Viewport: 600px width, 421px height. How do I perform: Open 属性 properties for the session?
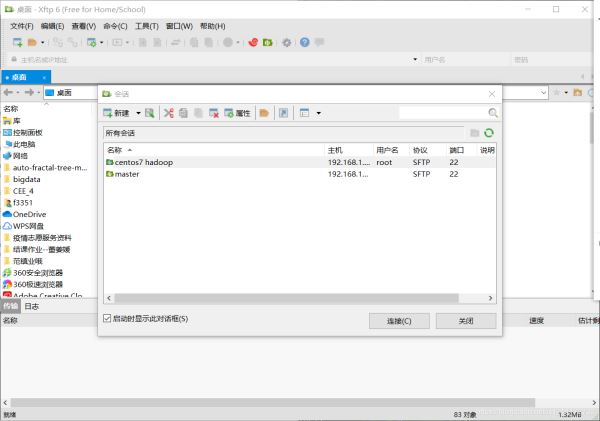pyautogui.click(x=237, y=113)
